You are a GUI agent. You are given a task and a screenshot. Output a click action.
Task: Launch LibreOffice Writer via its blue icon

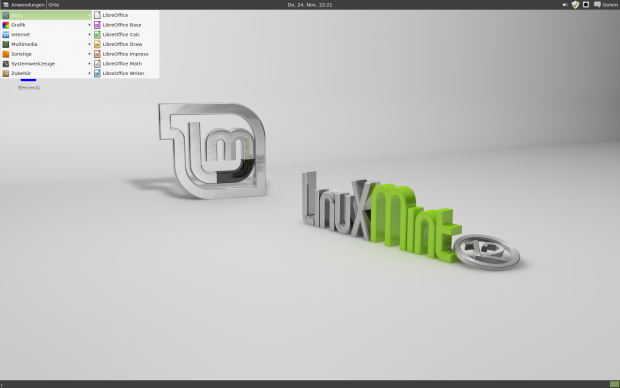pyautogui.click(x=97, y=73)
